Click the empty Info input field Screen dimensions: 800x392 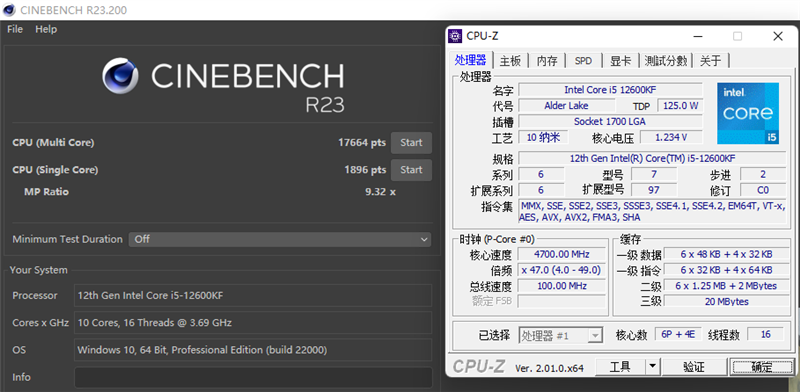click(253, 377)
